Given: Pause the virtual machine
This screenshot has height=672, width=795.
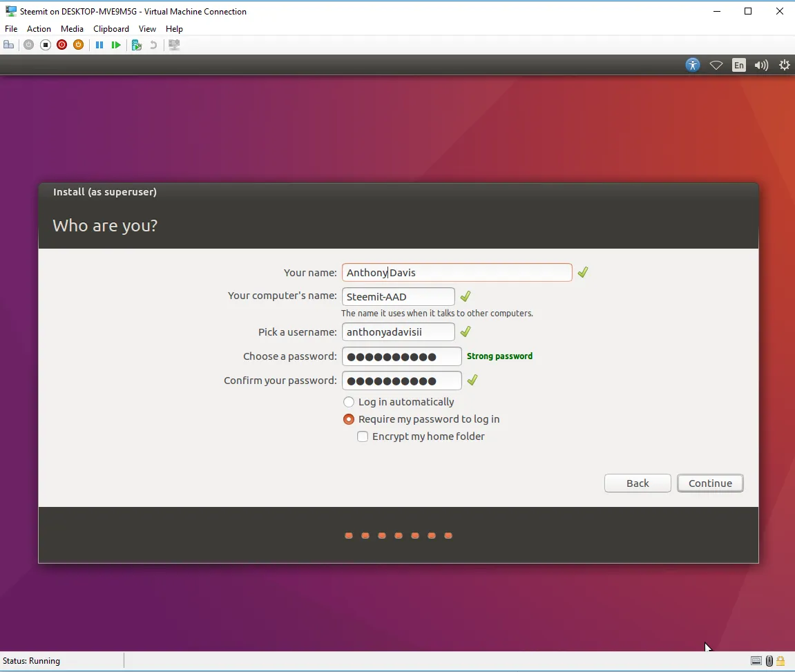Looking at the screenshot, I should tap(99, 45).
